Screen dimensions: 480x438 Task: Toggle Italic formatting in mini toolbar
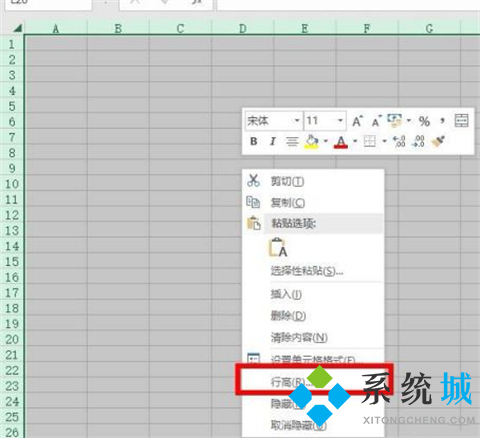(x=273, y=141)
